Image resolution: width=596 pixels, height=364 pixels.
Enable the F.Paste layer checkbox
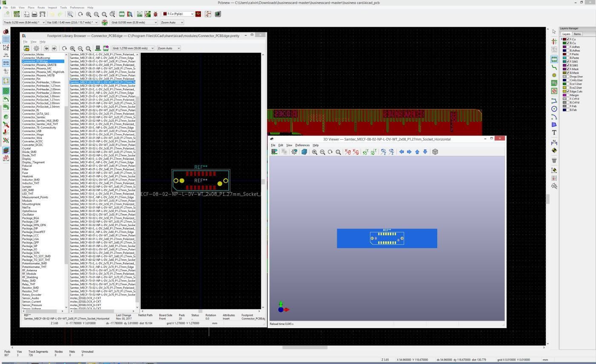pos(567,54)
